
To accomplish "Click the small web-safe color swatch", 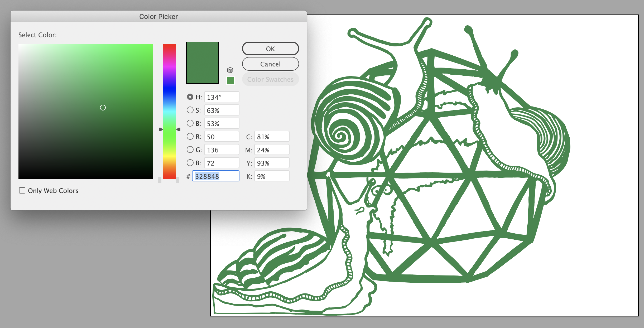I will pos(230,81).
